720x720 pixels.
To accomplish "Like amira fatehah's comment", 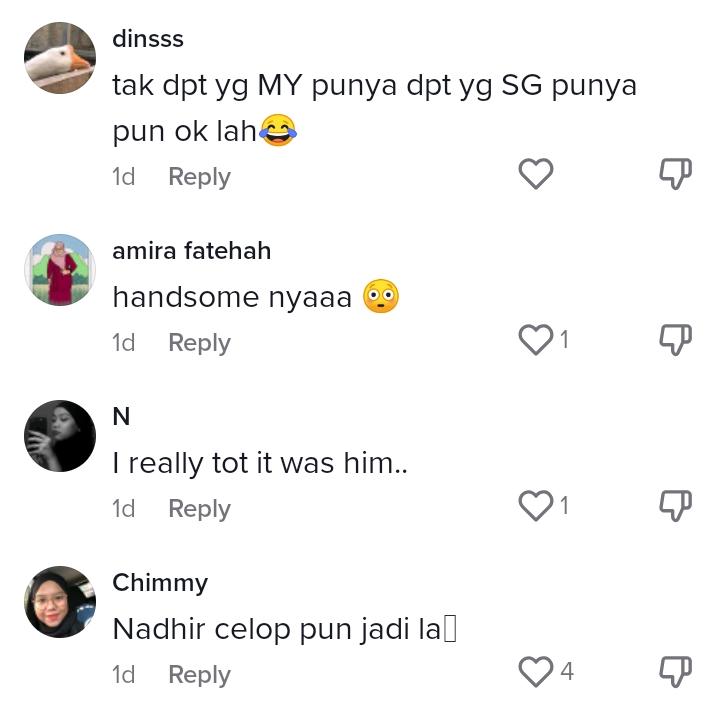I will pos(536,341).
